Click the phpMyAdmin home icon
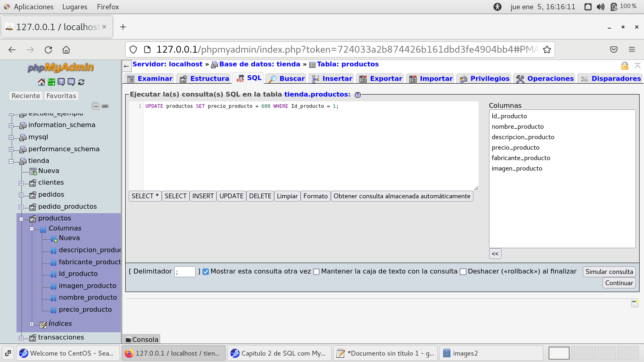 click(x=41, y=82)
